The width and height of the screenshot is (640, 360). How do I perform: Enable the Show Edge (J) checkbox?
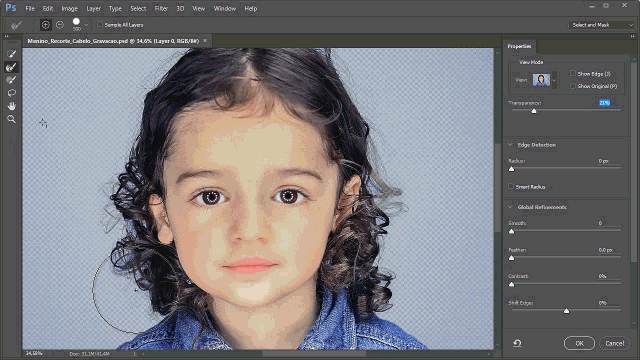point(573,73)
